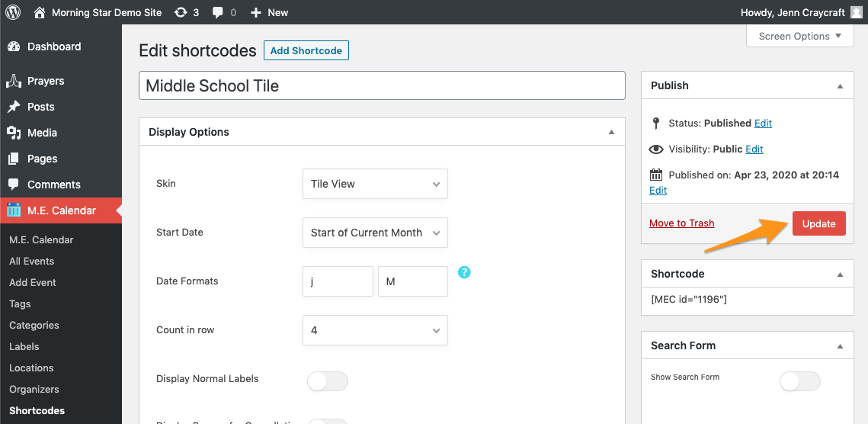Open All Events submenu item
Screen dimensions: 868x424
point(32,261)
